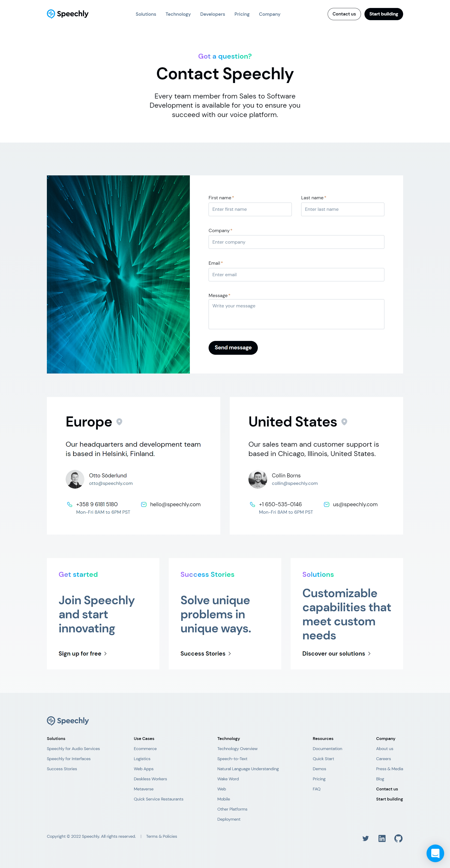Click the Send message button on form

click(233, 347)
